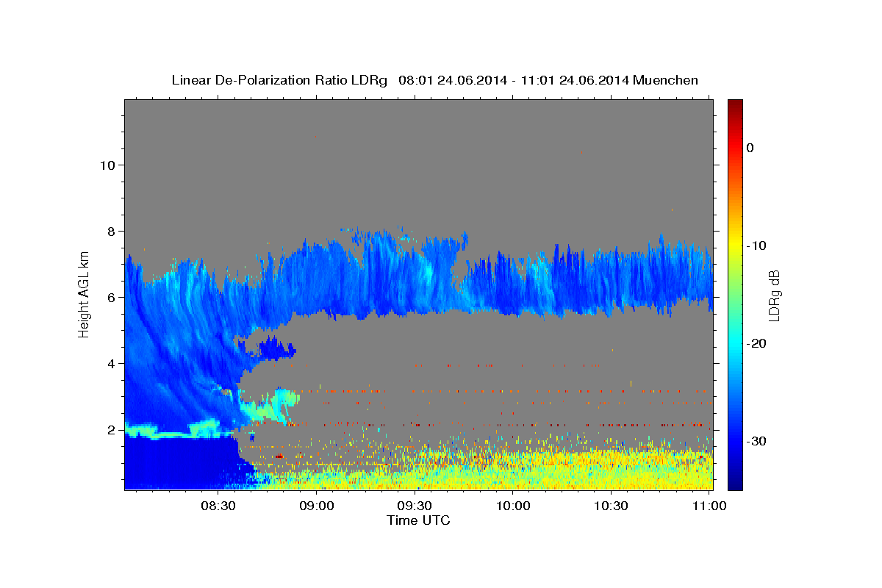Click the height tick label 4

pos(111,364)
